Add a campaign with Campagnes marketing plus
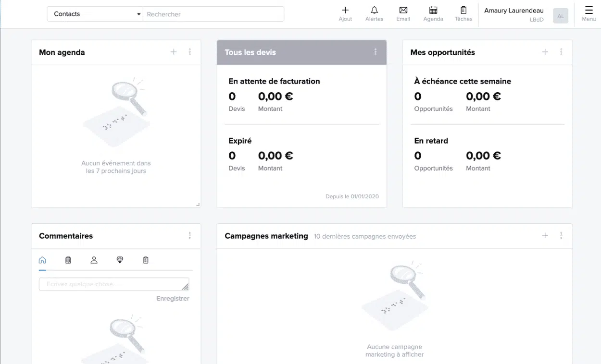This screenshot has height=364, width=601. point(545,235)
